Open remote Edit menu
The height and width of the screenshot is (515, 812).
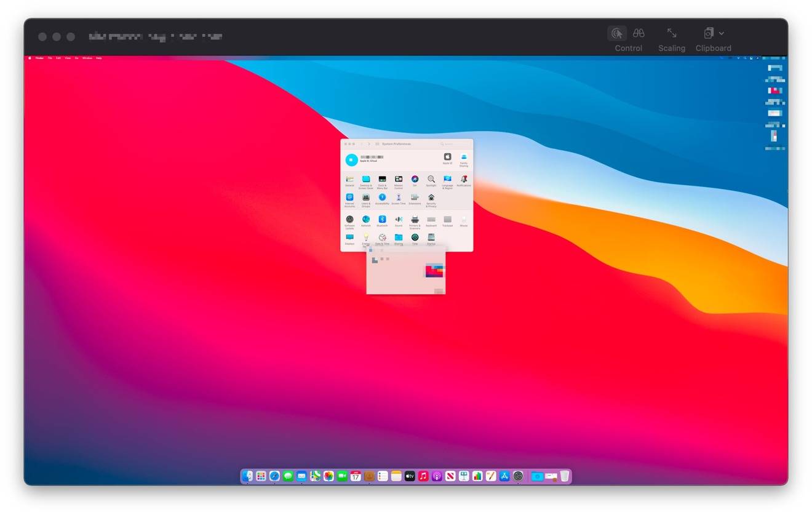pos(58,58)
